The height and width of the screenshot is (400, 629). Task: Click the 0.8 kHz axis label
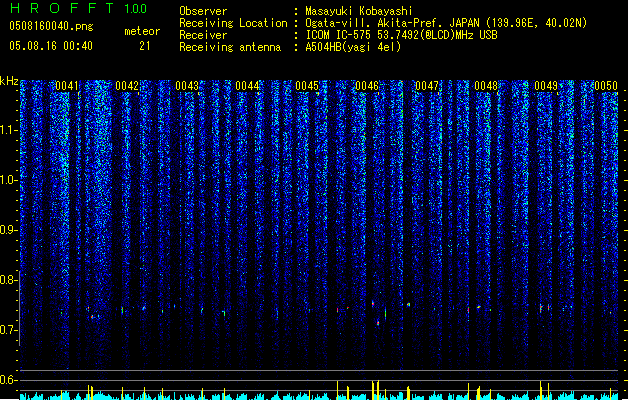[x=9, y=280]
